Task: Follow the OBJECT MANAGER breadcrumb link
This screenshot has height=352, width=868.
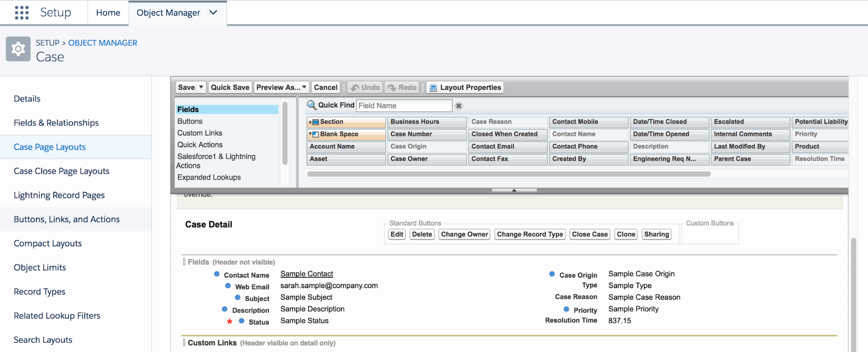Action: (x=102, y=43)
